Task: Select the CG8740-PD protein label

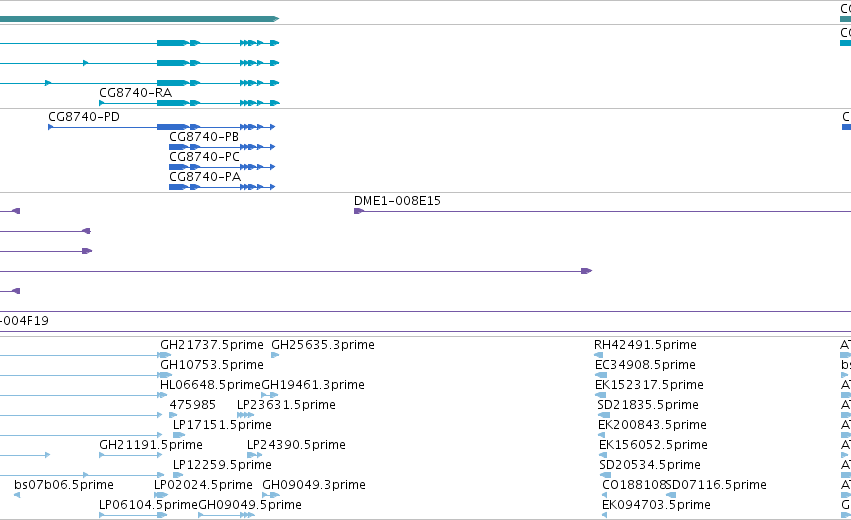Action: [84, 117]
